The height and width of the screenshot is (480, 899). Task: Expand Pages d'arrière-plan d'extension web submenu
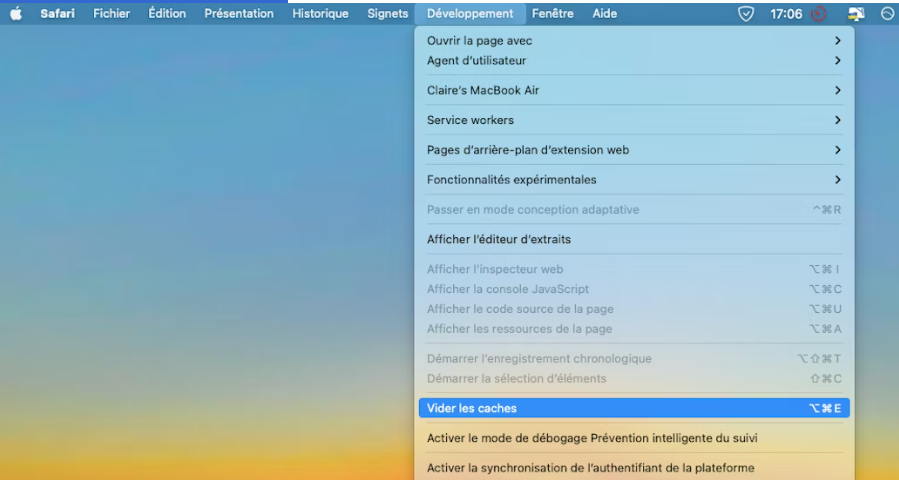point(634,150)
